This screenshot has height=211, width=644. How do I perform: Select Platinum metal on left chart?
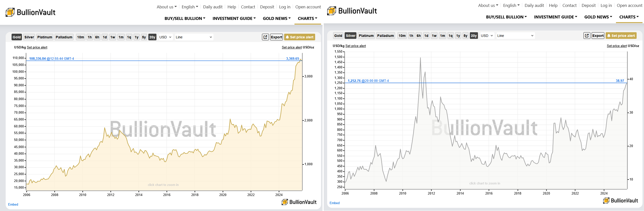pos(45,37)
